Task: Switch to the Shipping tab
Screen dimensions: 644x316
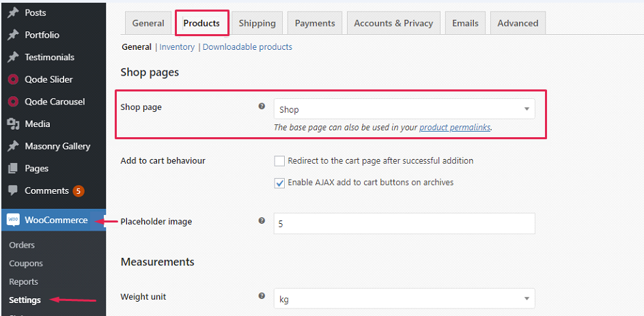Action: [x=257, y=23]
